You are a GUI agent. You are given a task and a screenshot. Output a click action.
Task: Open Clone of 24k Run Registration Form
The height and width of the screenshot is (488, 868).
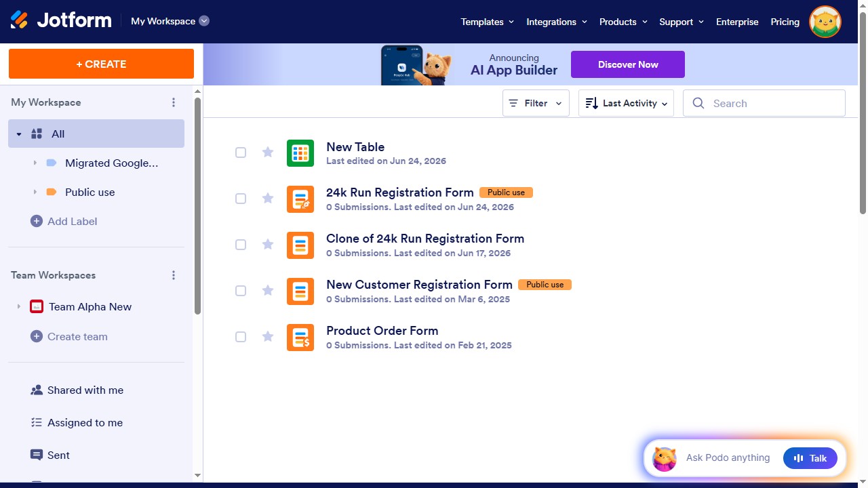coord(425,239)
